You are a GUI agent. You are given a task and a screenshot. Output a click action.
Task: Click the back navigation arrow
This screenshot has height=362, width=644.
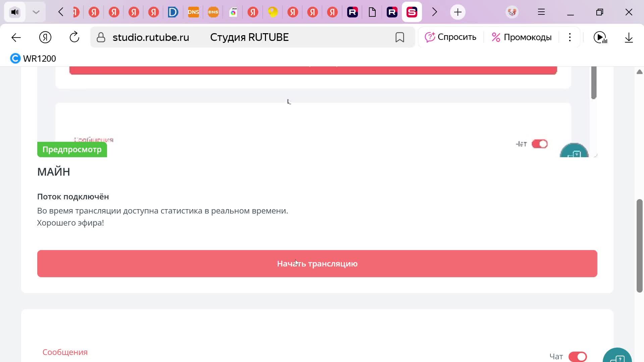[x=15, y=37]
